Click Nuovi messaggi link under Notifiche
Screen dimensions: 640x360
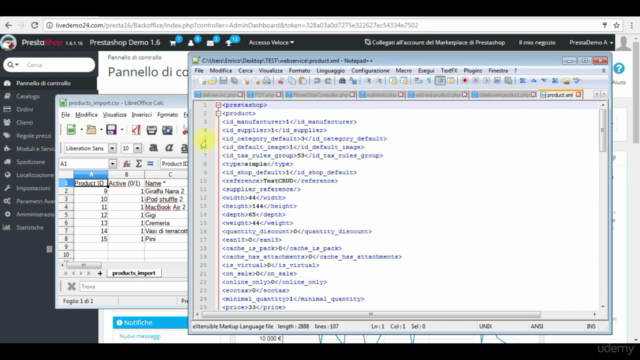pyautogui.click(x=140, y=336)
